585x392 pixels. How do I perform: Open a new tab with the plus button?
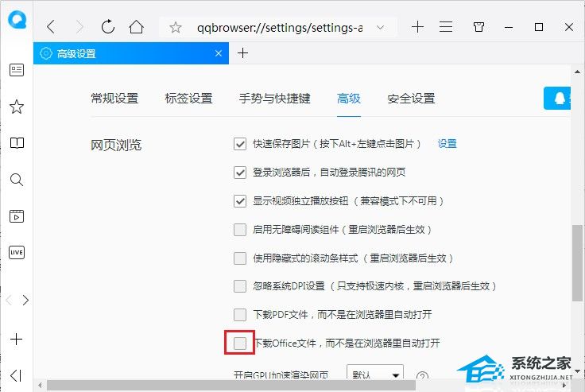coord(242,53)
